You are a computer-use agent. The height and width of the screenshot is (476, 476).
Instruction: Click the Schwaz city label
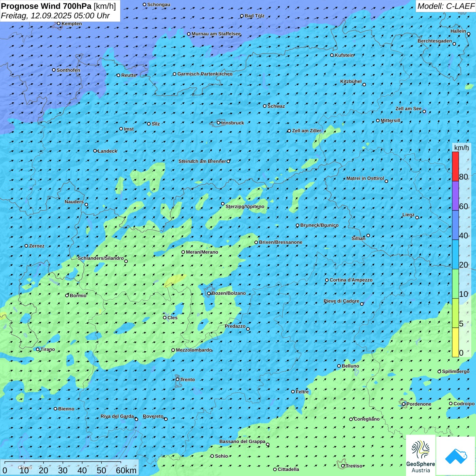(x=276, y=106)
